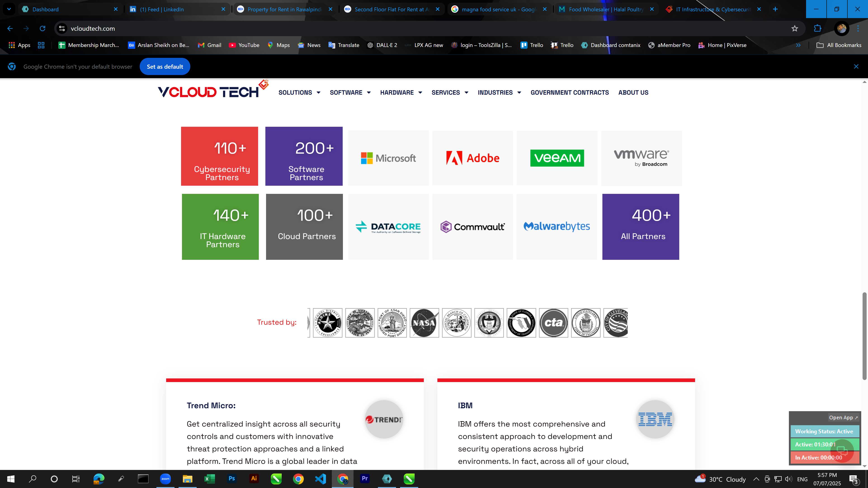Click Open App in the tracker widget
Screen dimensions: 868x488
(x=843, y=418)
